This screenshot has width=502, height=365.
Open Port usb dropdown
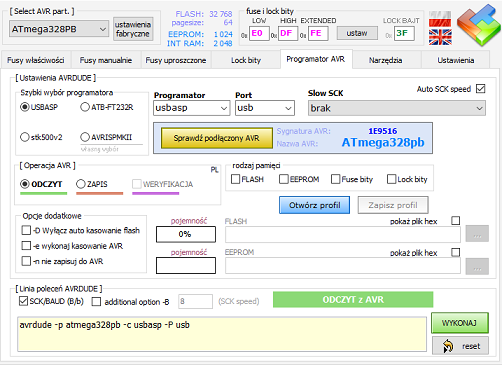click(x=265, y=108)
